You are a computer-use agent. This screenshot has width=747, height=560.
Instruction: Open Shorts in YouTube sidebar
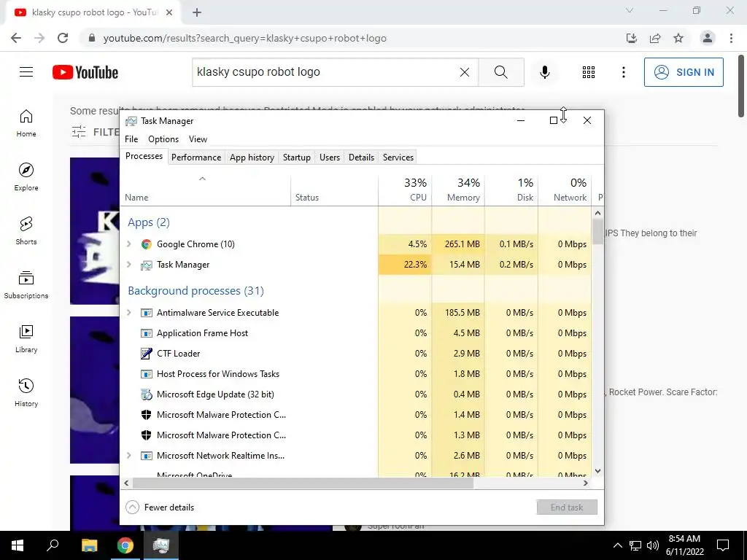[x=26, y=231]
